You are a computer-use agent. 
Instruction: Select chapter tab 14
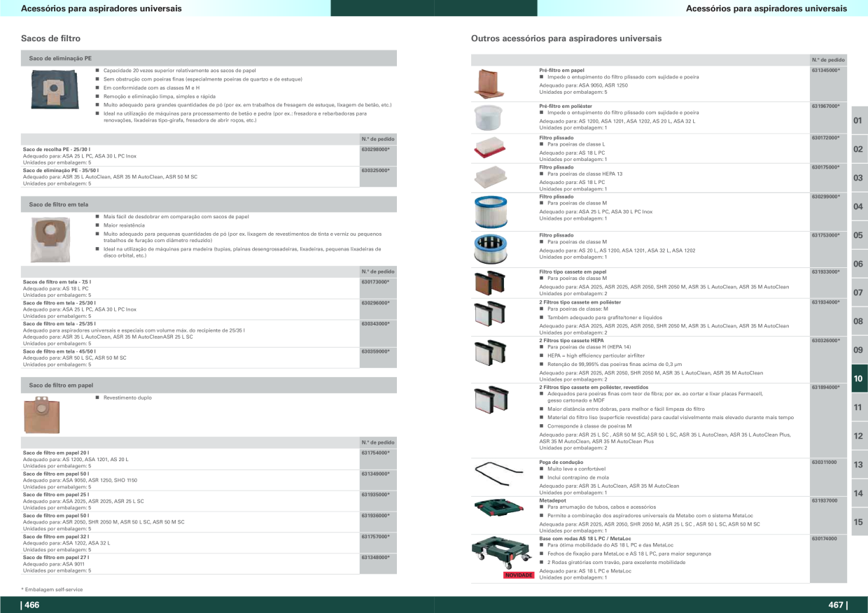859,493
